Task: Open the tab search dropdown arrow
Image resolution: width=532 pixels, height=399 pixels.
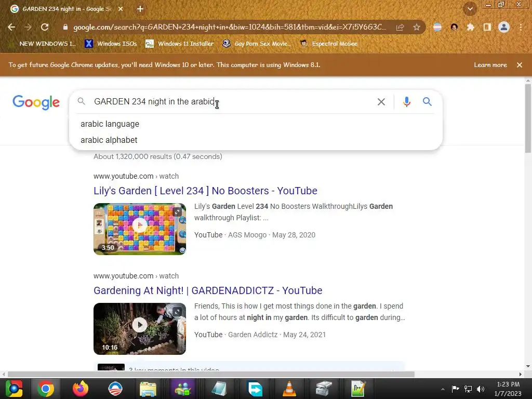Action: 470,9
